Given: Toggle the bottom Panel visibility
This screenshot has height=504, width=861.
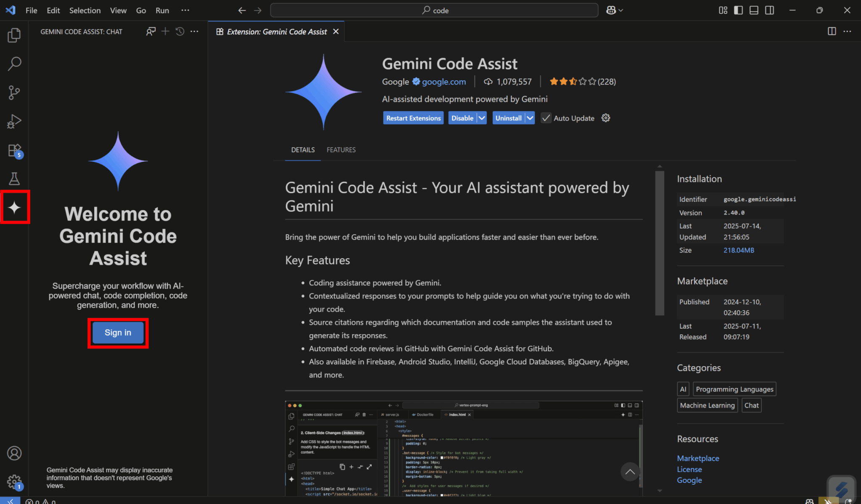Looking at the screenshot, I should 754,11.
